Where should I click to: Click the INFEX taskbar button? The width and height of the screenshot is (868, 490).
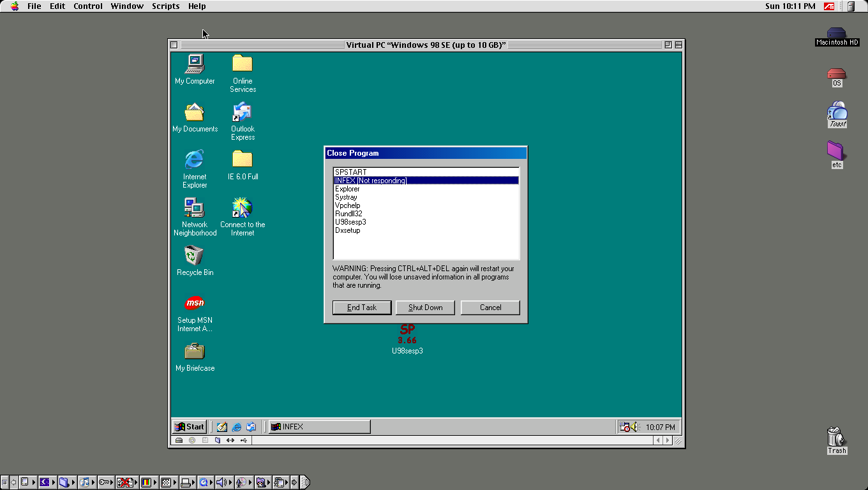(x=319, y=427)
